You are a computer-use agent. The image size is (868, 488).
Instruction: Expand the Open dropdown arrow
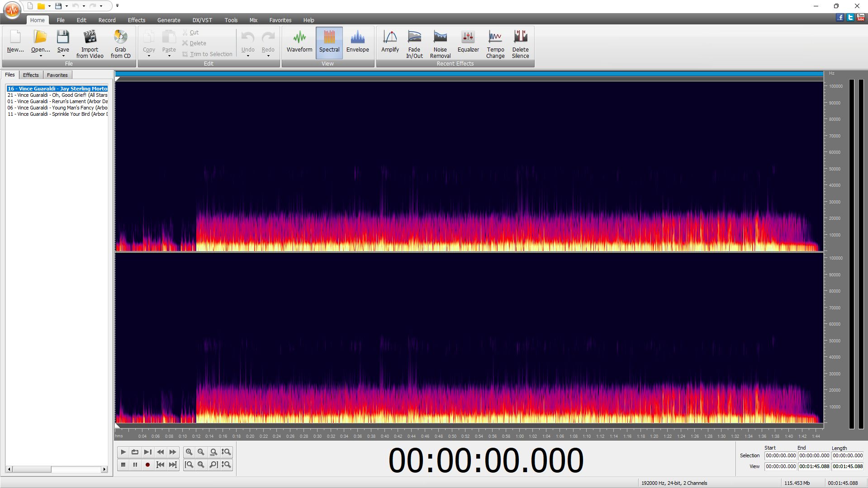[41, 56]
